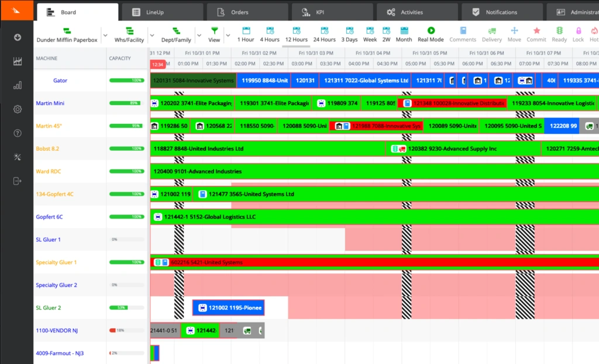
Task: Click Dept/Family filter button
Action: (x=176, y=34)
